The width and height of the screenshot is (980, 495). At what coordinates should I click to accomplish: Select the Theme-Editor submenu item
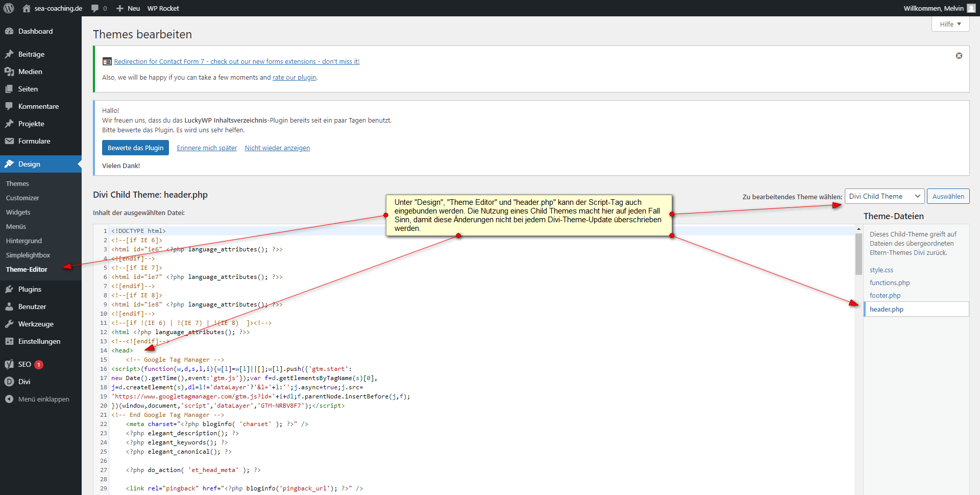point(27,269)
